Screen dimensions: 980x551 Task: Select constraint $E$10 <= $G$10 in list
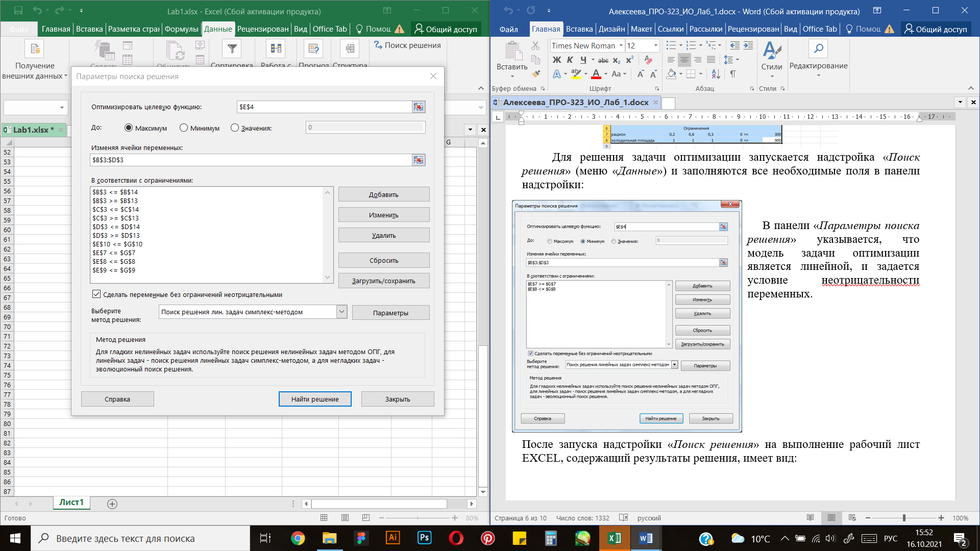[117, 244]
